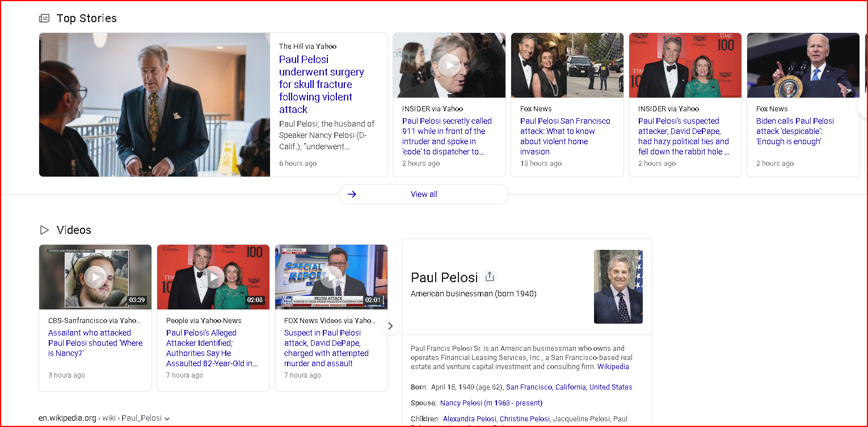Open View all top stories
Viewport: 868px width, 427px height.
pos(424,194)
